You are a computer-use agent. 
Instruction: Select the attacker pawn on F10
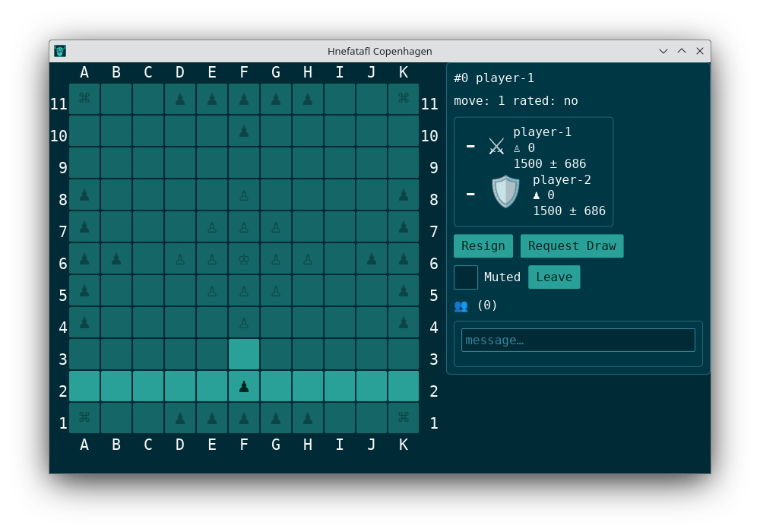[244, 131]
